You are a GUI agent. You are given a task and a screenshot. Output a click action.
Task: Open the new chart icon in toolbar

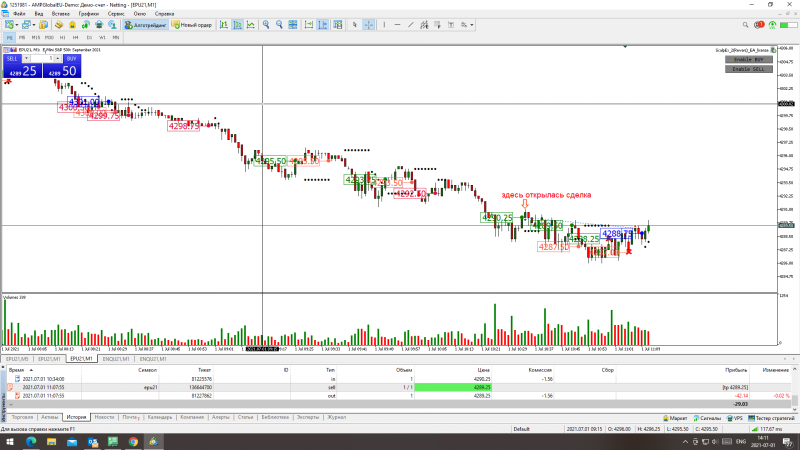(9, 24)
